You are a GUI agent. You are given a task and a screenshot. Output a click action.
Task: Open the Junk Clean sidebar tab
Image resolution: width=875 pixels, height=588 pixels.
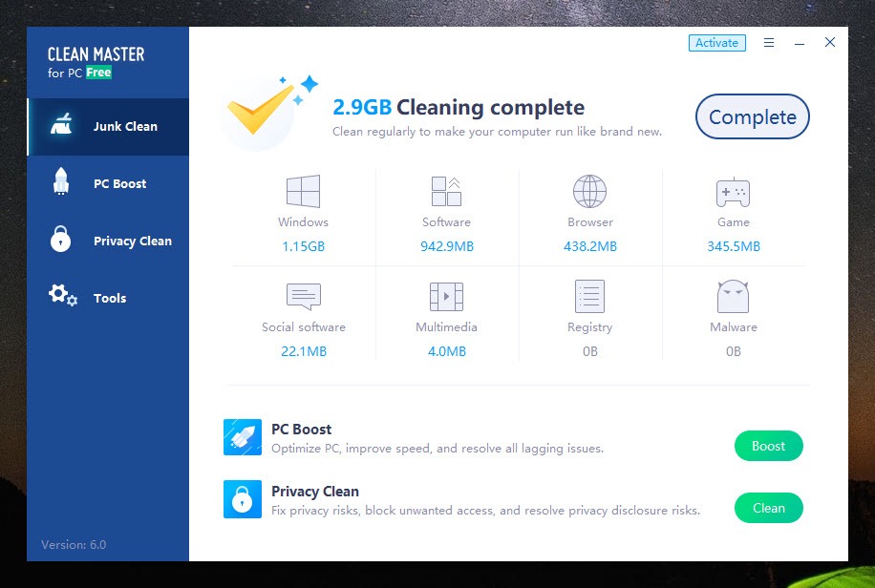pyautogui.click(x=108, y=126)
